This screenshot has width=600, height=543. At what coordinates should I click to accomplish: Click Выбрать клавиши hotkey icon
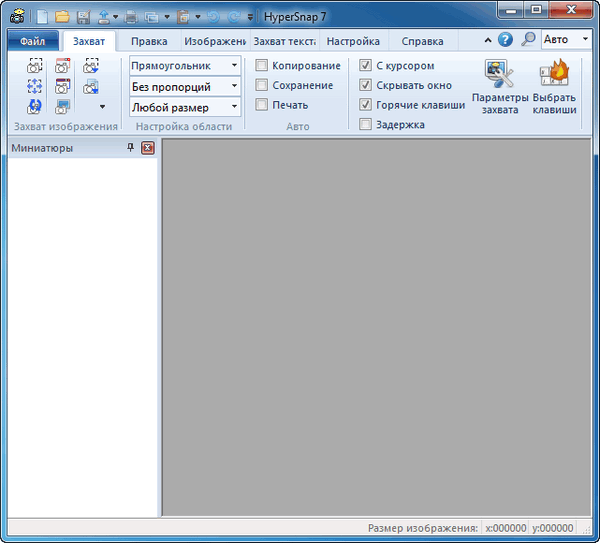554,87
